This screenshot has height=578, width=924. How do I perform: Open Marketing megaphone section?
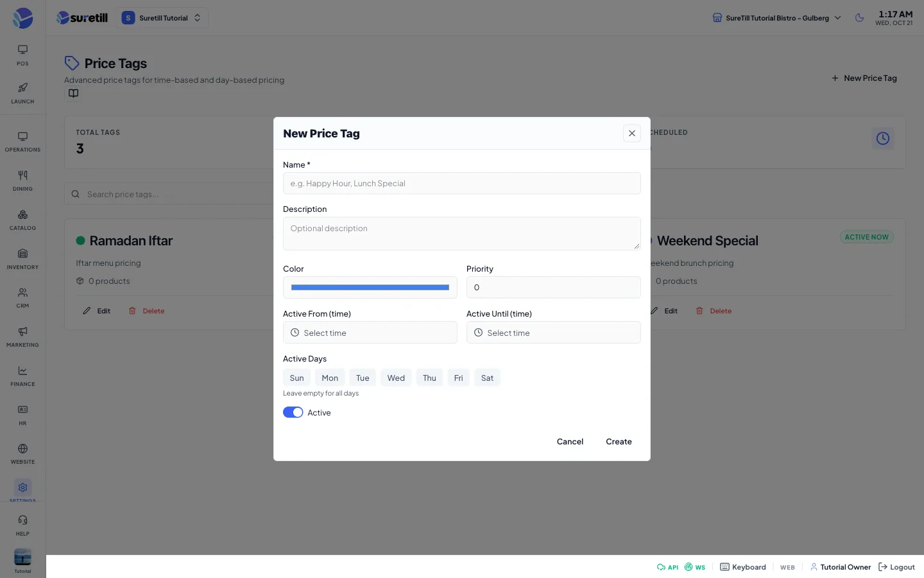[22, 337]
